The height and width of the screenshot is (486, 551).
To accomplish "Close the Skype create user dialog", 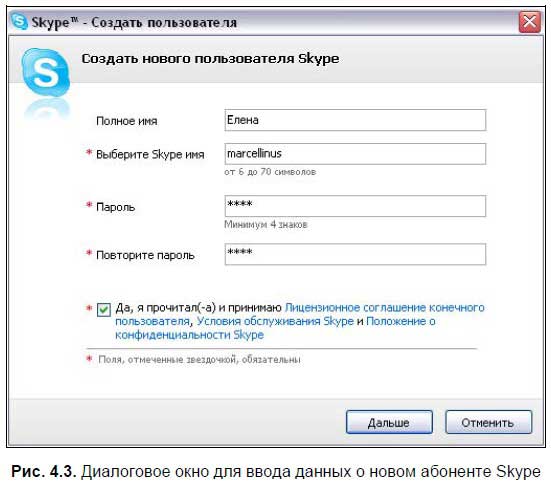I will point(530,22).
